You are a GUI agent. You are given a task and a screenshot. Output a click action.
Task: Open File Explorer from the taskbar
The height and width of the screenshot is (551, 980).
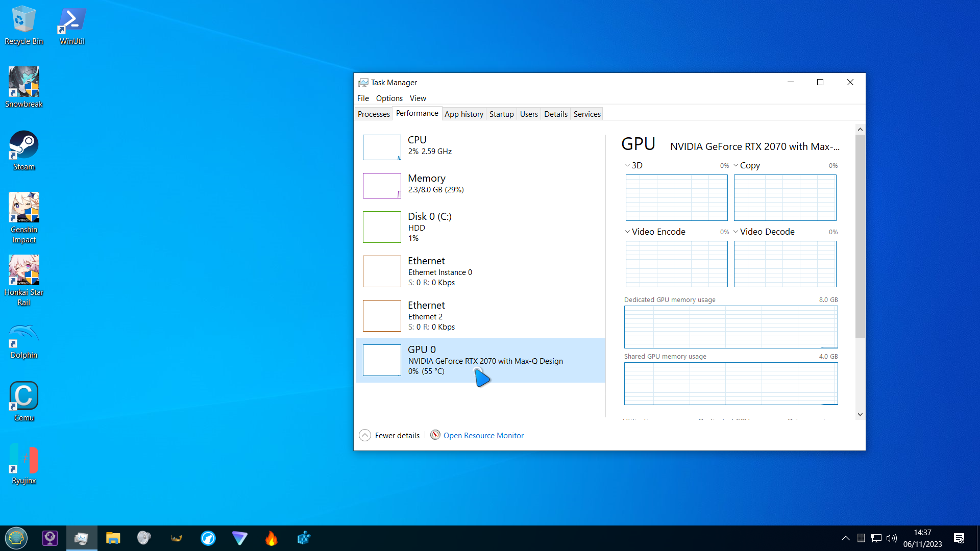click(113, 538)
